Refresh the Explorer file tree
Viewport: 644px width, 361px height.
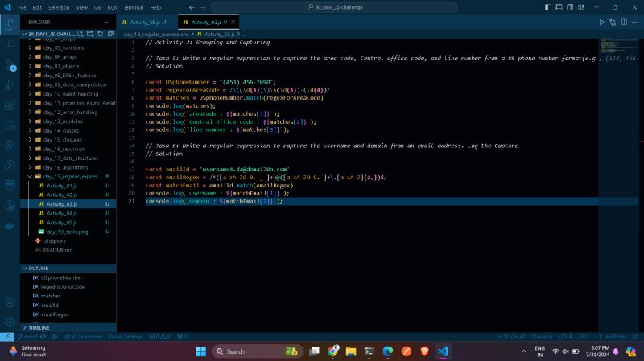pyautogui.click(x=100, y=34)
